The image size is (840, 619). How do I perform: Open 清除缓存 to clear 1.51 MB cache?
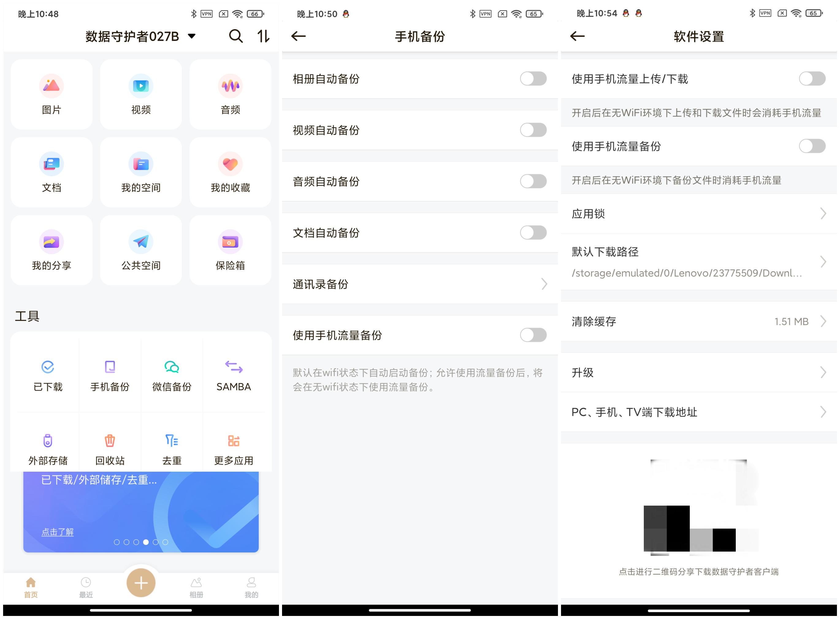click(x=699, y=321)
